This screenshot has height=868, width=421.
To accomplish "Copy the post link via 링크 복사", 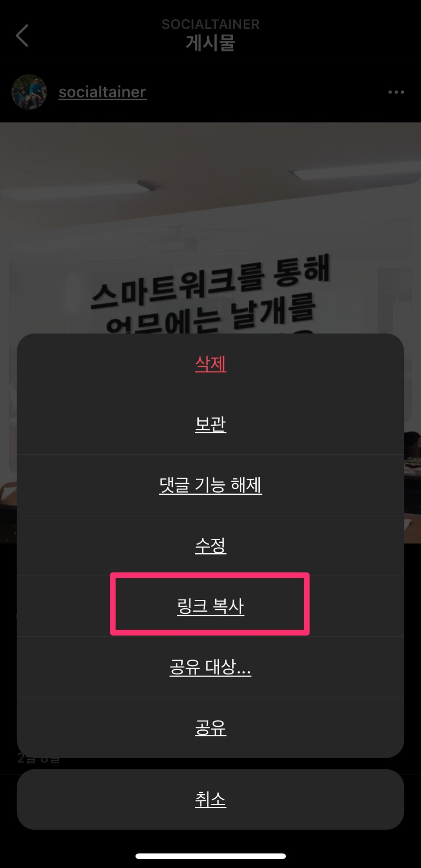I will click(210, 606).
